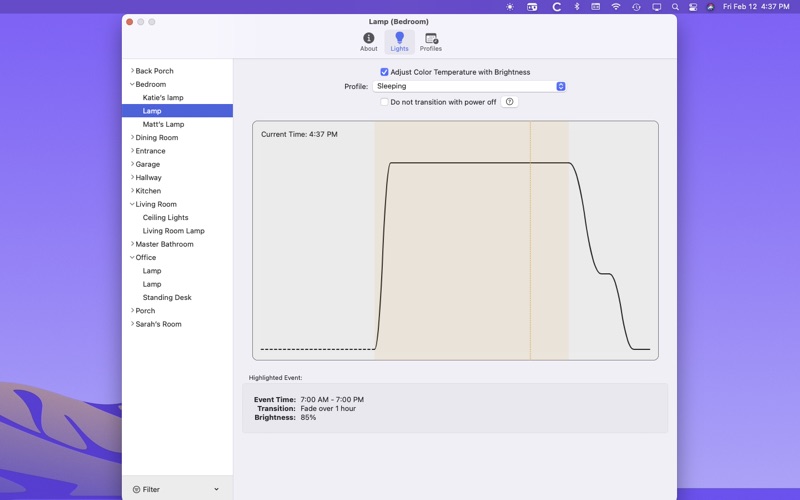800x500 pixels.
Task: Click the Time Machine menu bar icon
Action: click(x=636, y=7)
